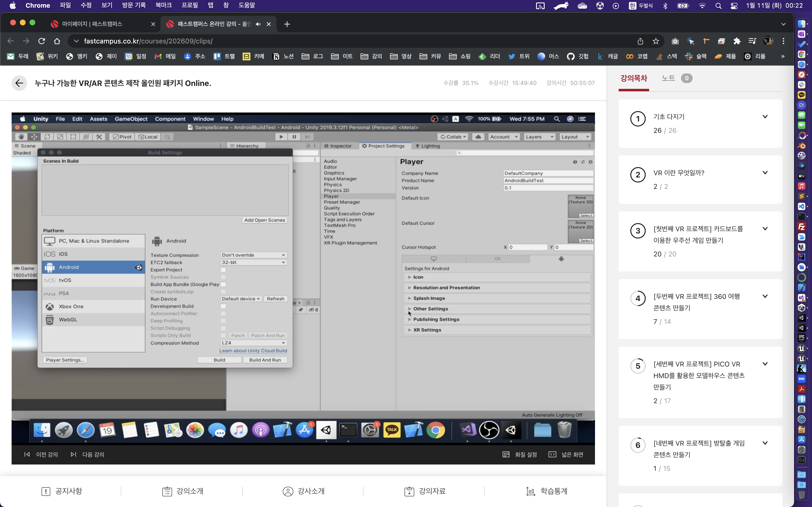Open the 북마크 menu in menu bar

[x=163, y=5]
